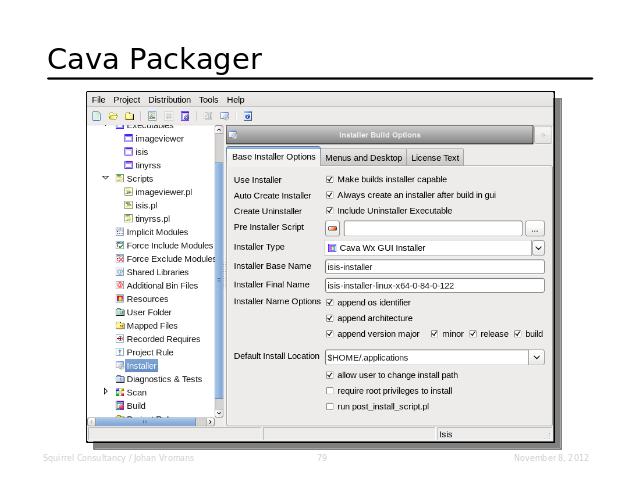The image size is (640, 480).
Task: Enable require root privileges to install
Action: [330, 391]
